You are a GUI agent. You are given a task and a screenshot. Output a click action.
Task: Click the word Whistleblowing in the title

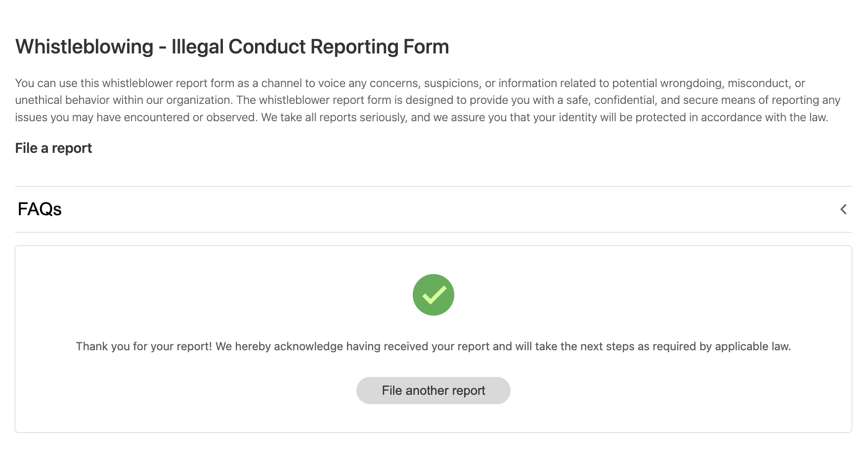pyautogui.click(x=85, y=47)
